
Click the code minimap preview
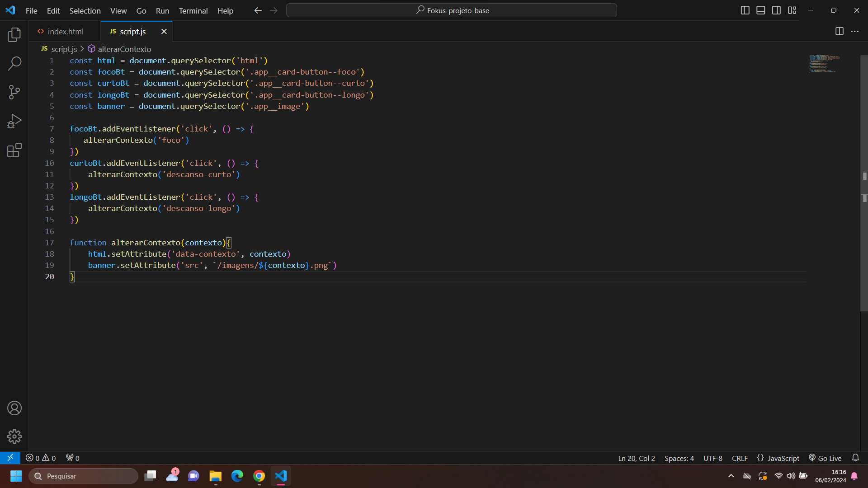[x=825, y=64]
